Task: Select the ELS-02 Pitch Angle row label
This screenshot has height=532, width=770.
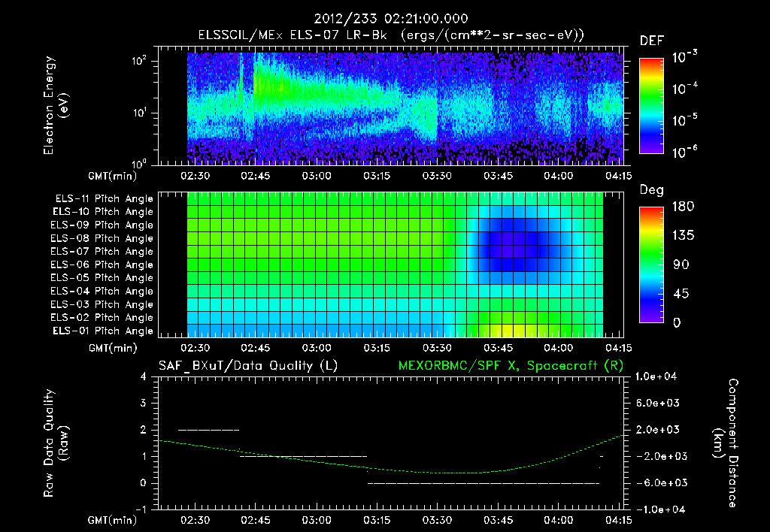Action: click(102, 318)
